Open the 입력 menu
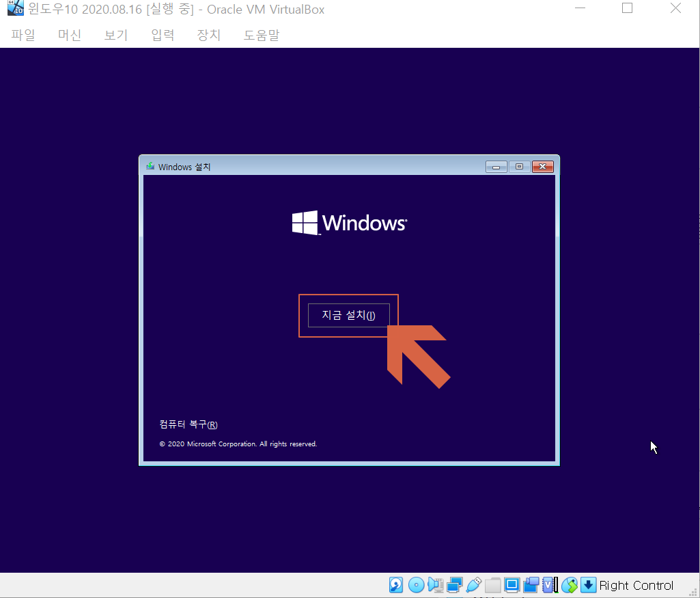The width and height of the screenshot is (700, 598). tap(163, 35)
